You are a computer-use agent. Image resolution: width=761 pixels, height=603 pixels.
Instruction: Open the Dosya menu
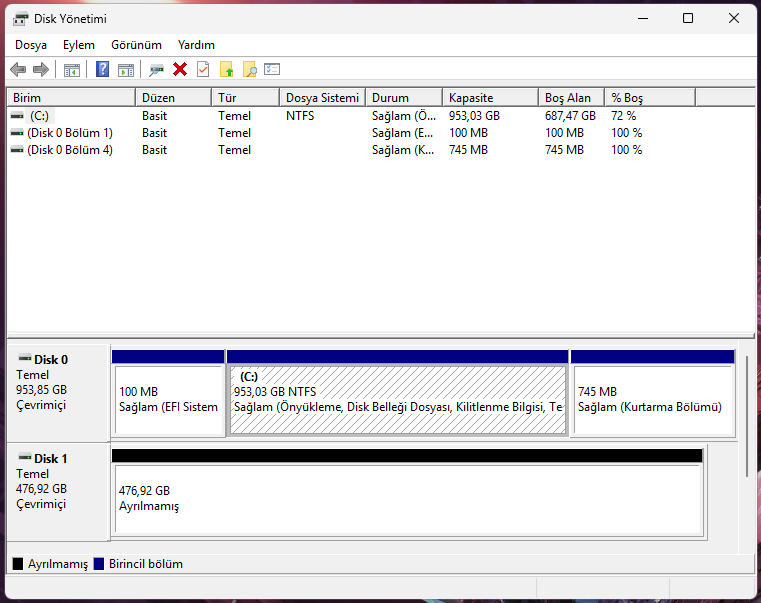(x=31, y=45)
